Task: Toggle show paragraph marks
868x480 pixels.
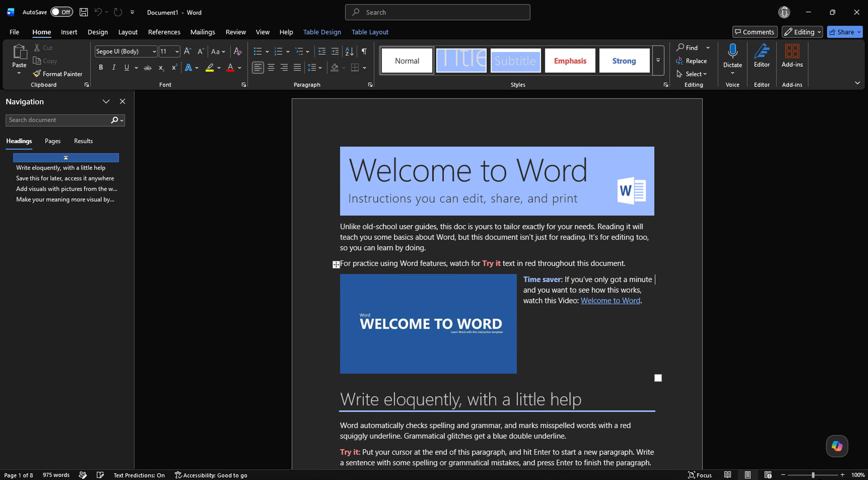Action: pos(364,52)
